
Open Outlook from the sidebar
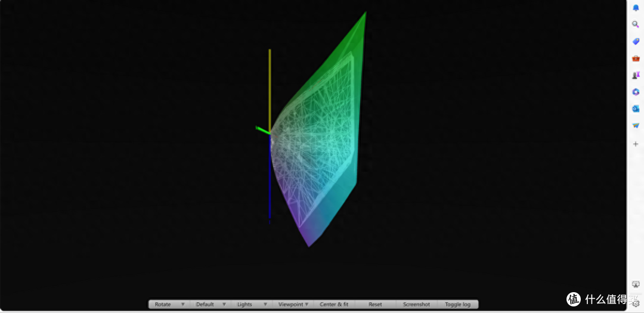(x=636, y=109)
